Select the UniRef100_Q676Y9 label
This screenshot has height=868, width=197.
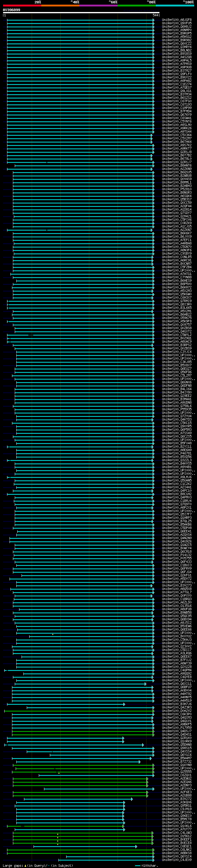tap(177, 115)
